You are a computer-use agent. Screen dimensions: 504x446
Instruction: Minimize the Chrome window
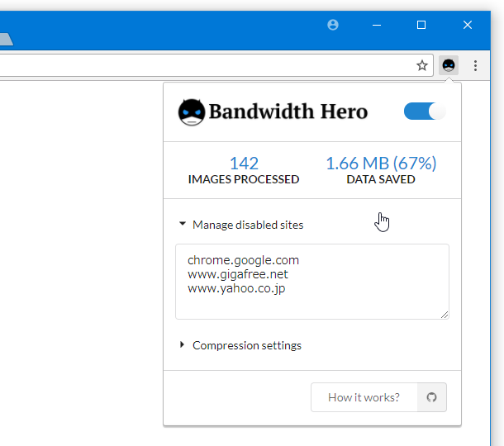click(x=377, y=25)
